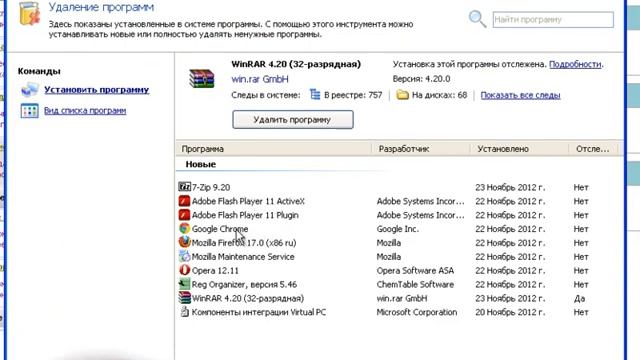Select Mozilla Firefox 17.0 (x86 ru) row
This screenshot has width=640, height=360.
click(x=399, y=242)
